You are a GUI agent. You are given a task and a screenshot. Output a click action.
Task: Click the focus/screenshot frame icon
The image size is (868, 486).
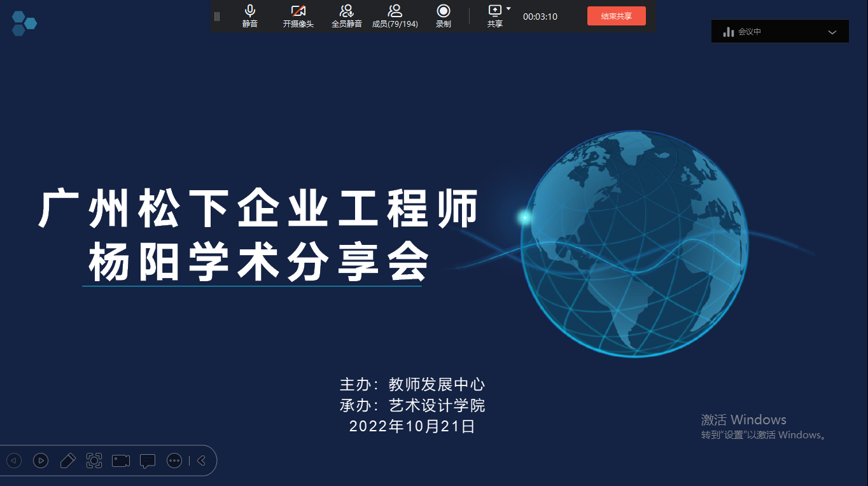pos(94,461)
